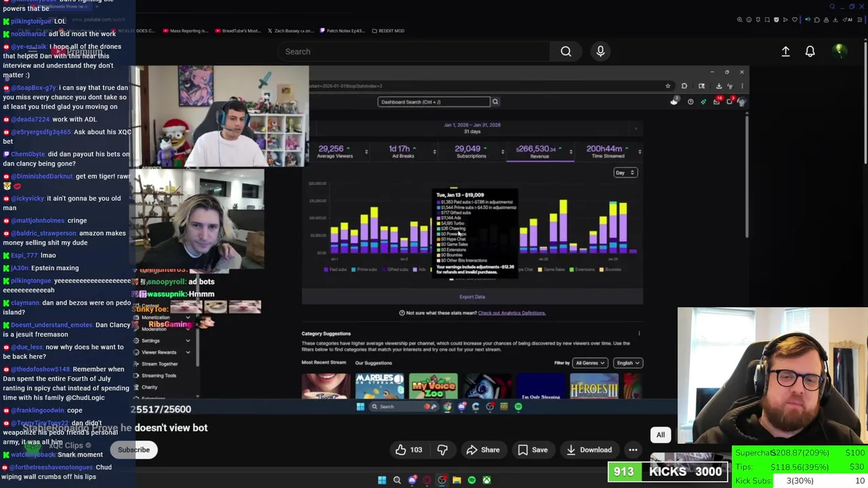Open All Genres filter dropdown
Screen dimensions: 868x488
[x=589, y=363]
